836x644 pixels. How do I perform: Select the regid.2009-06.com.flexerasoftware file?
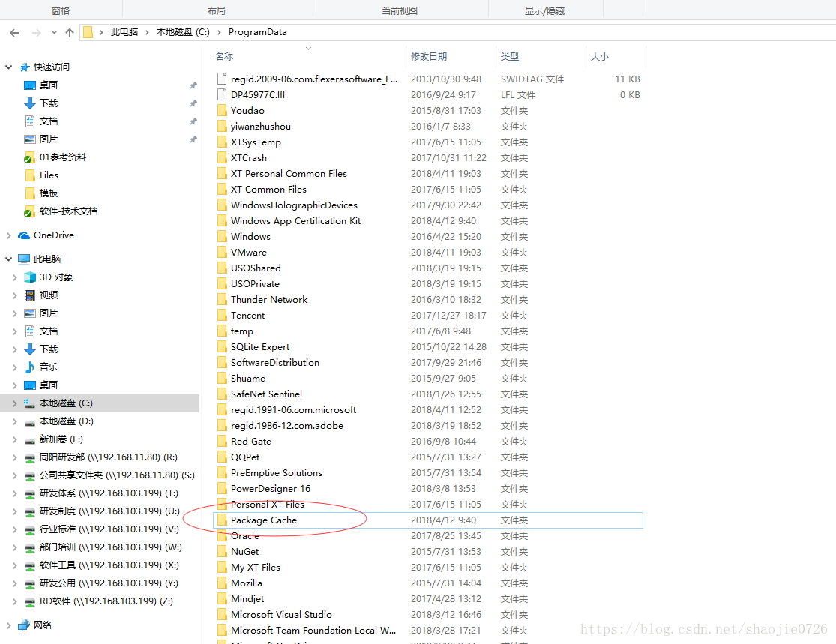(427, 79)
